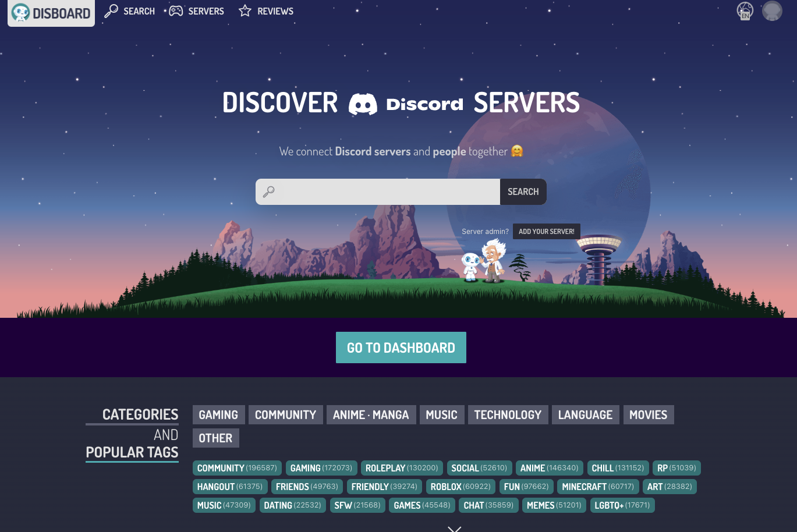The width and height of the screenshot is (797, 532).
Task: Click ADD YOUR SERVER! button
Action: tap(546, 231)
